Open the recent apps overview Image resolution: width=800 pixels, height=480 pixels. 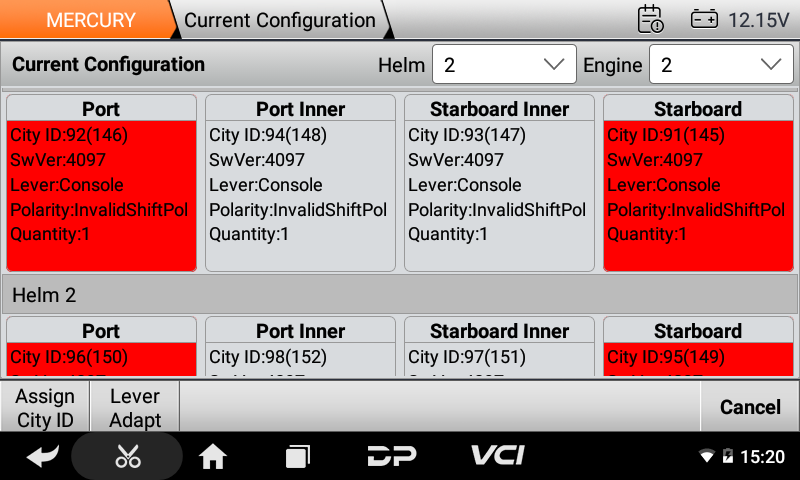pos(298,457)
